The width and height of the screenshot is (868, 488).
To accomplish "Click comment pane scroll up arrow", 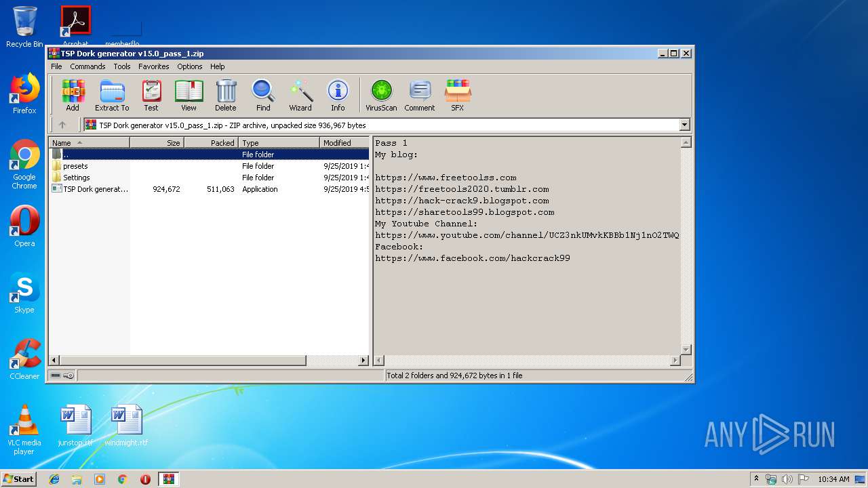I will [686, 142].
